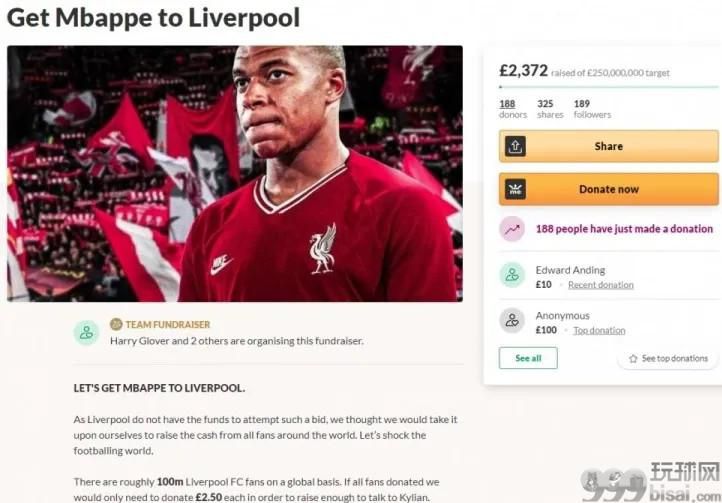Click the pink trending arrow icon
722x503 pixels.
[x=512, y=229]
